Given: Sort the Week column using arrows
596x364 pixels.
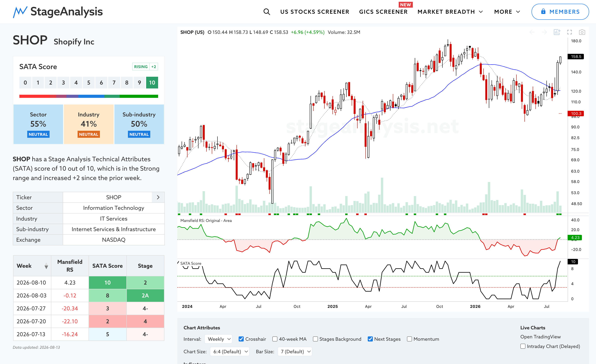Looking at the screenshot, I should [46, 266].
